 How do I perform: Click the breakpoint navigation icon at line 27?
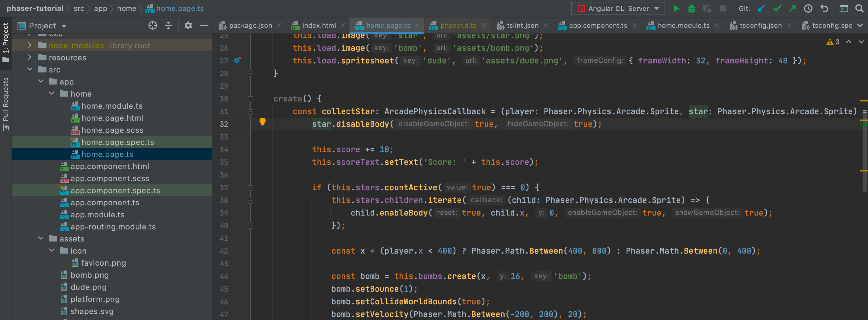(238, 61)
